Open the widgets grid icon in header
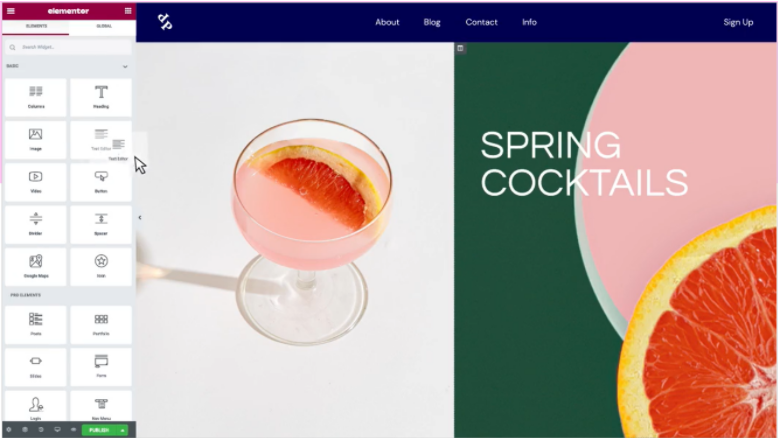This screenshot has height=438, width=778. coord(128,10)
